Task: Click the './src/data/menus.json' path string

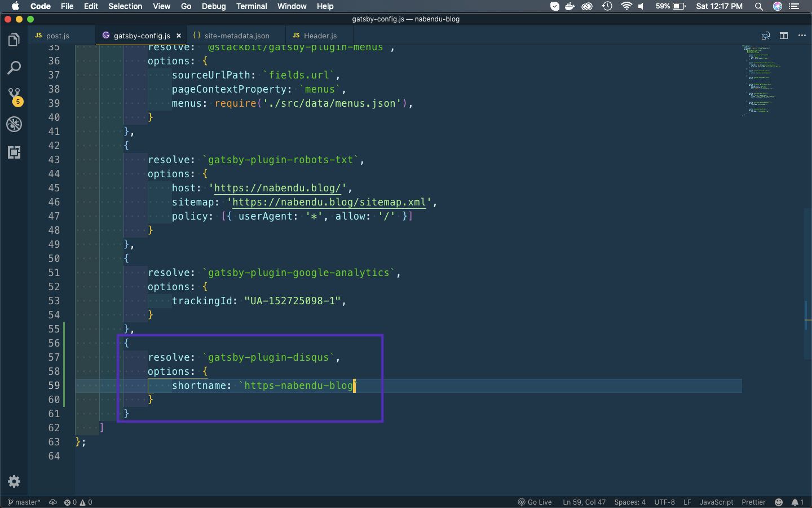Action: (x=332, y=103)
